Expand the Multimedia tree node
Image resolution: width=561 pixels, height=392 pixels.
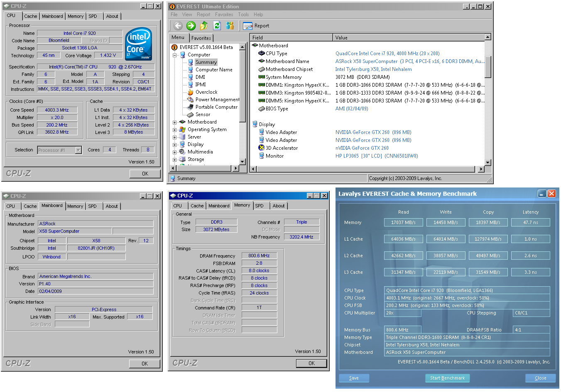[x=175, y=152]
